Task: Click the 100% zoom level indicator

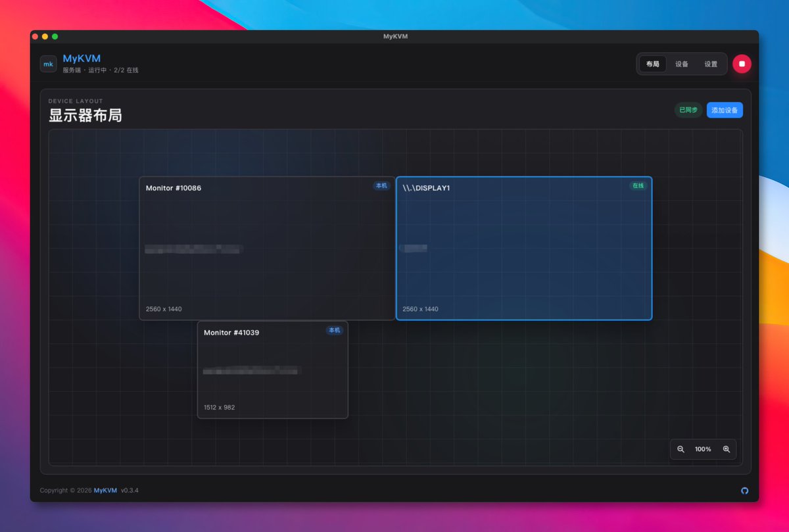Action: coord(703,449)
